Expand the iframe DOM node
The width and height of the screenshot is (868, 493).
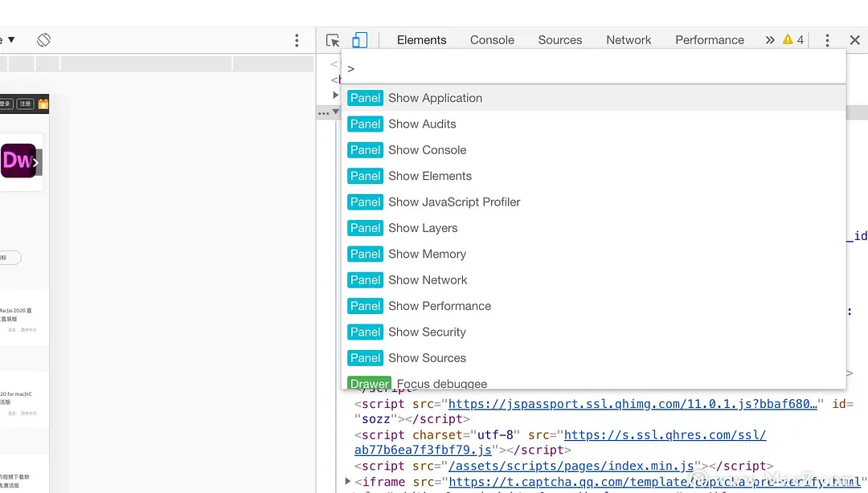point(348,482)
